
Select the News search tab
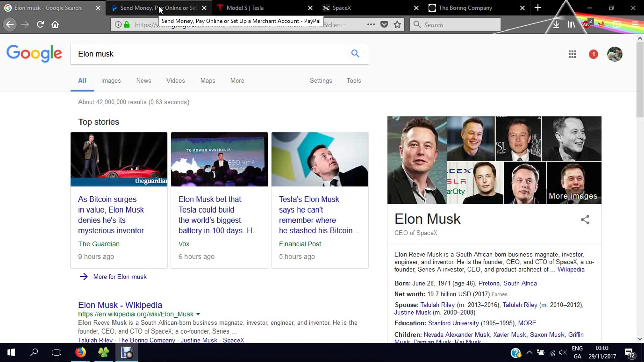click(x=144, y=81)
